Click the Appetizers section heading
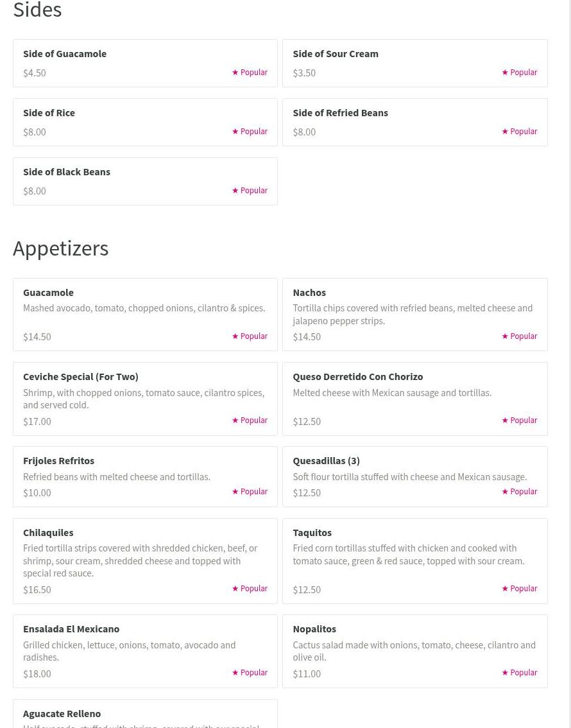Image resolution: width=571 pixels, height=728 pixels. [61, 248]
